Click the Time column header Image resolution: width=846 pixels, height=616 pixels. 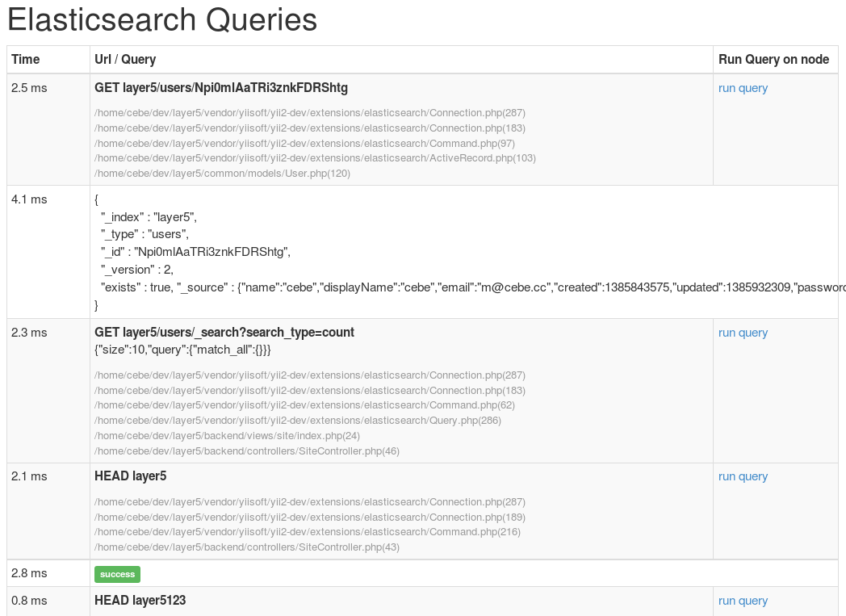26,60
